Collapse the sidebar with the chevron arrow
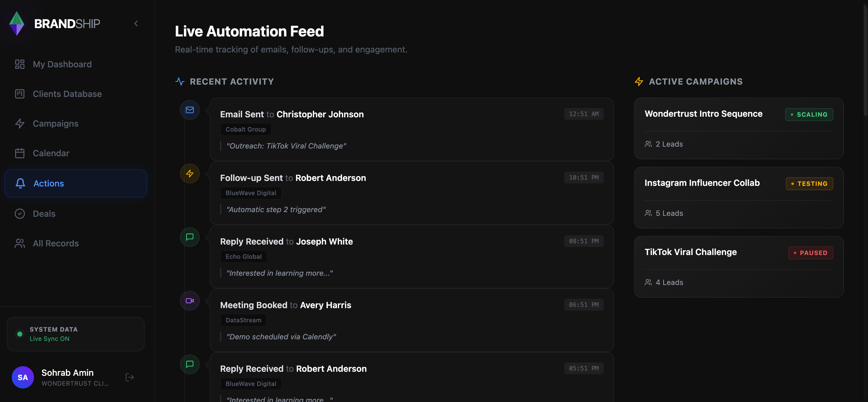The height and width of the screenshot is (402, 868). [x=136, y=23]
